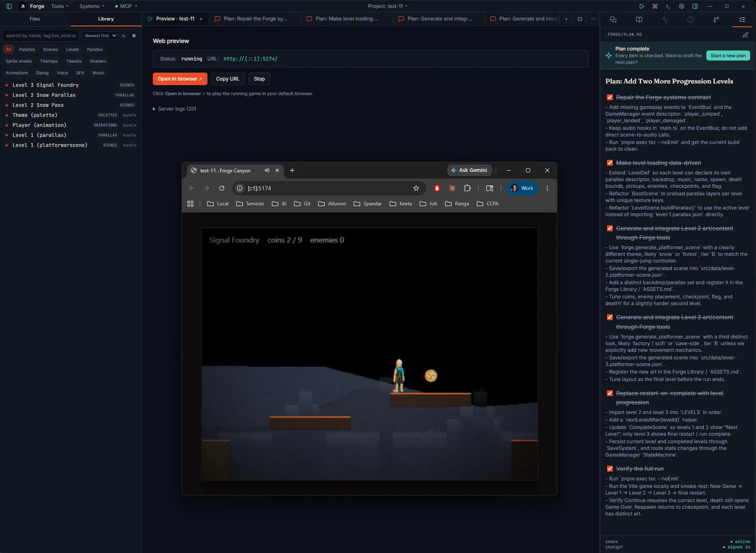Open the Newest first sort dropdown
Image resolution: width=756 pixels, height=553 pixels.
click(x=100, y=36)
